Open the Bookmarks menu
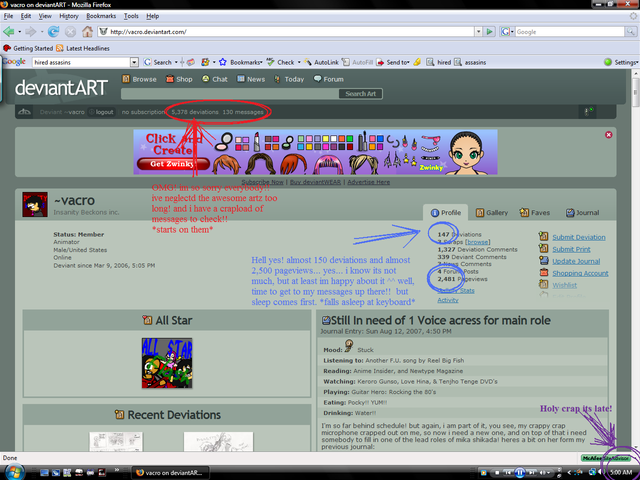This screenshot has width=640, height=480. pos(101,16)
